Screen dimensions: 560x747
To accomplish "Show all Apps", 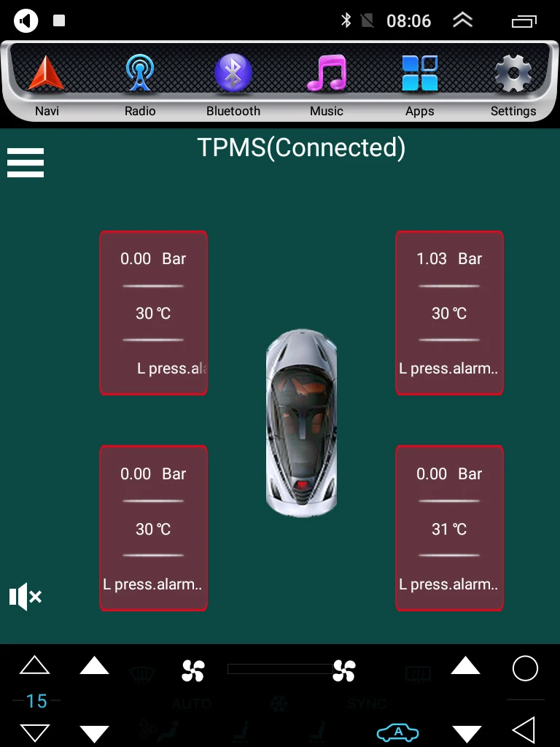I will pyautogui.click(x=419, y=86).
